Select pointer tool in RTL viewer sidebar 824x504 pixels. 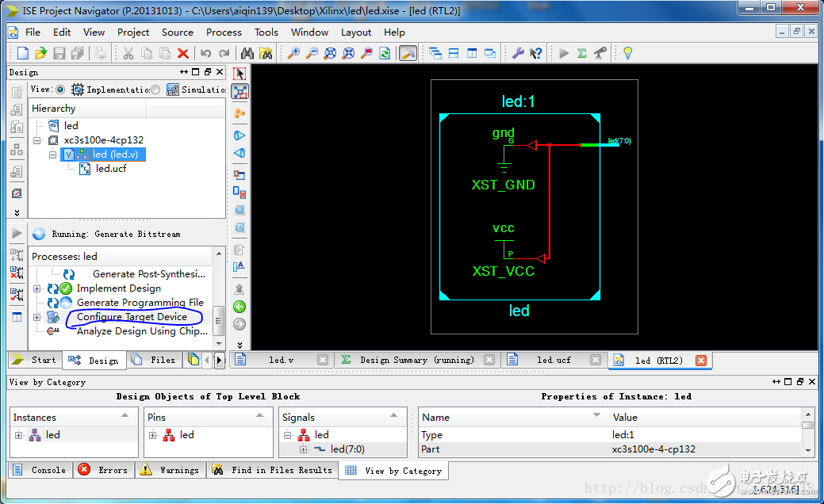coord(239,72)
